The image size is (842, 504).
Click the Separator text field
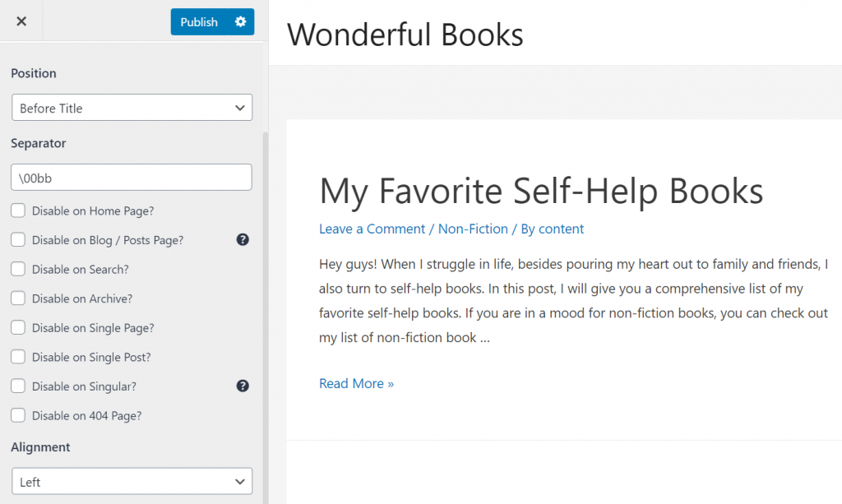(132, 178)
